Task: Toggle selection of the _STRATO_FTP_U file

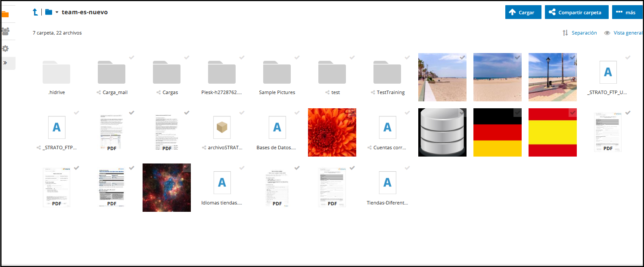Action: pos(627,57)
